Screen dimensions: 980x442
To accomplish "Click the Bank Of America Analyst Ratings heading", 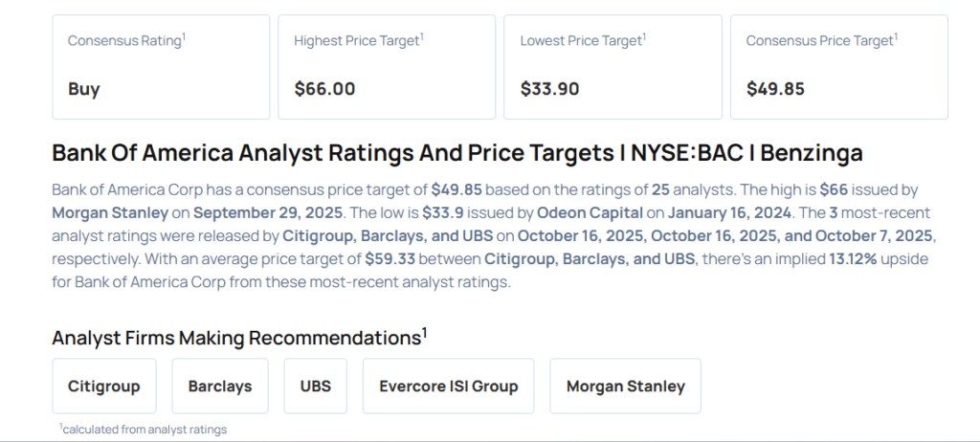I will 457,153.
